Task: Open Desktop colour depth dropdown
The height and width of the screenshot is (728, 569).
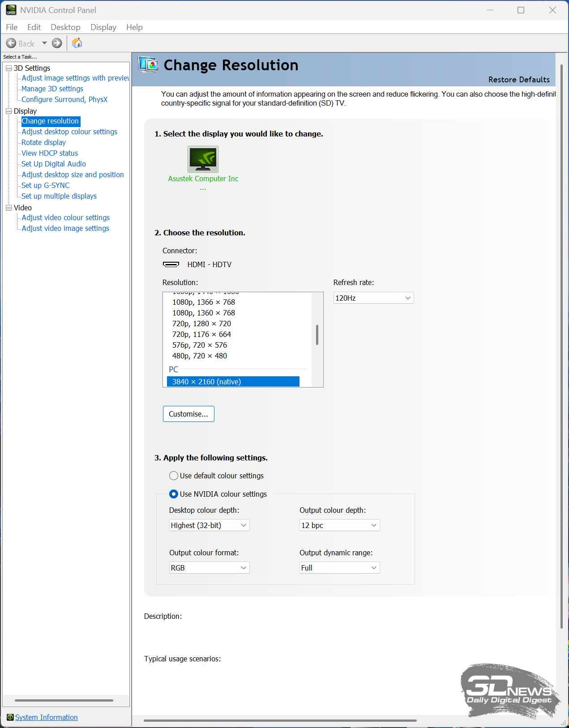Action: (x=209, y=525)
